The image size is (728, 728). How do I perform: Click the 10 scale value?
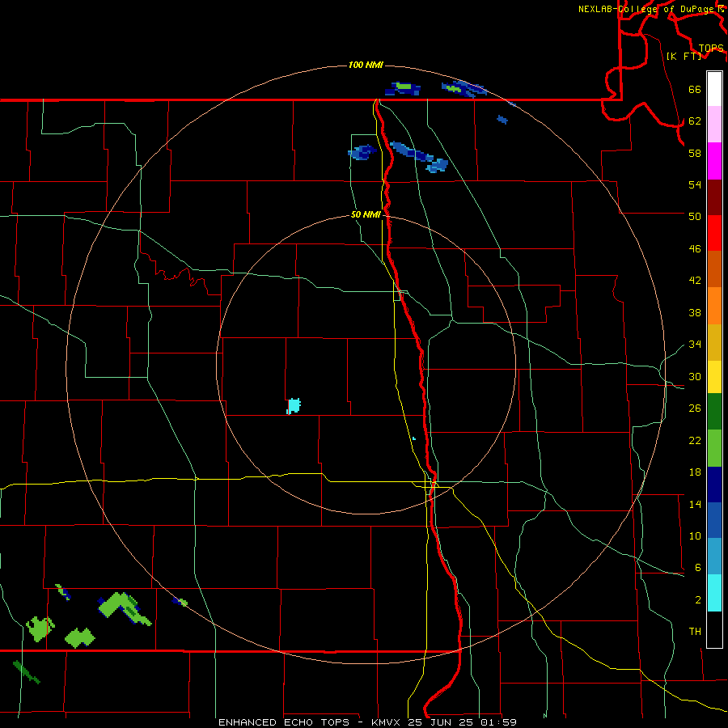(x=695, y=536)
